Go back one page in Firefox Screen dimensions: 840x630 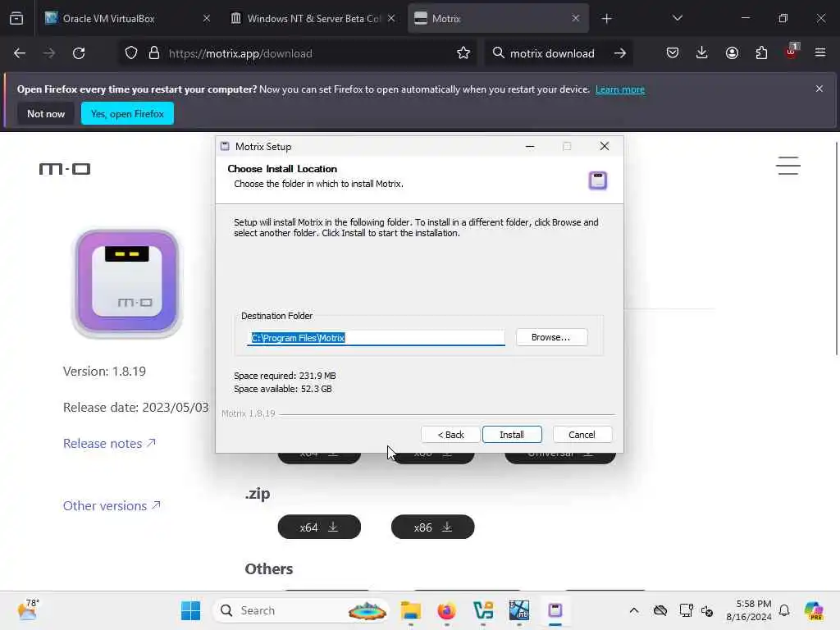pos(20,53)
